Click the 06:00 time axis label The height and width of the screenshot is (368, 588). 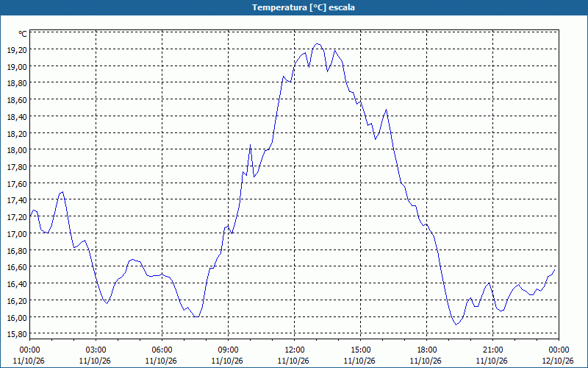click(x=162, y=350)
